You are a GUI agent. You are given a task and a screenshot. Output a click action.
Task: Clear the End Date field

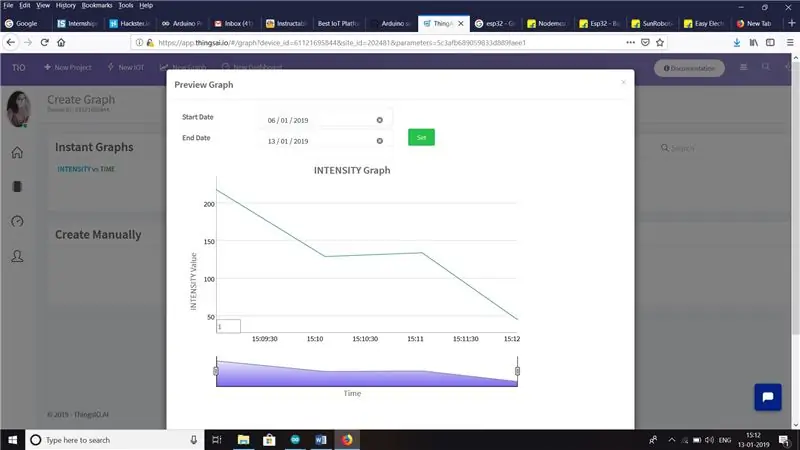[x=380, y=141]
